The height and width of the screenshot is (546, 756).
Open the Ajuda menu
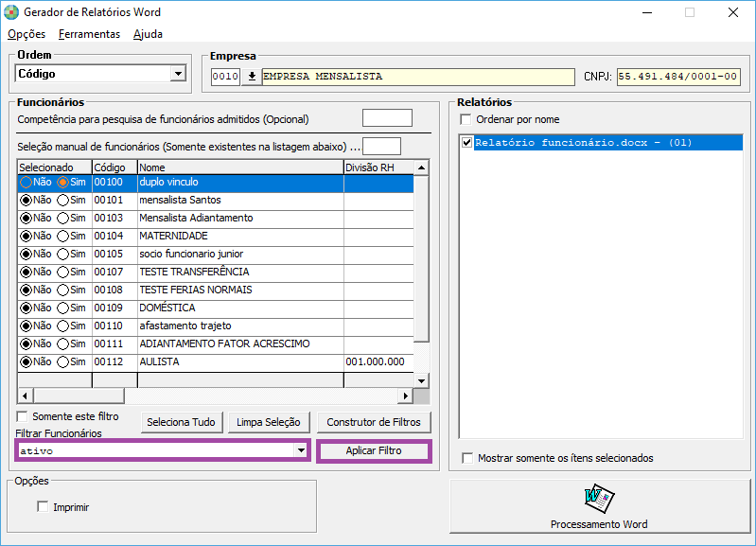coord(148,34)
